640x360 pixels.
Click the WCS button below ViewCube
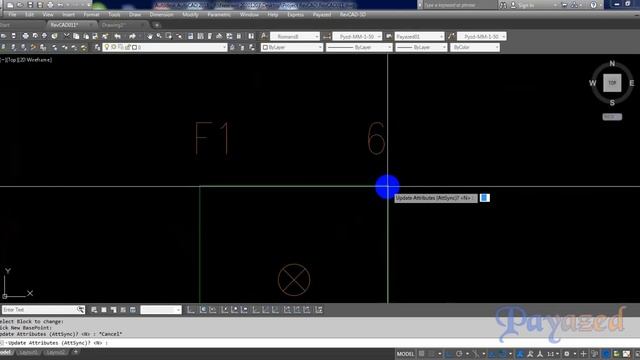(x=612, y=117)
